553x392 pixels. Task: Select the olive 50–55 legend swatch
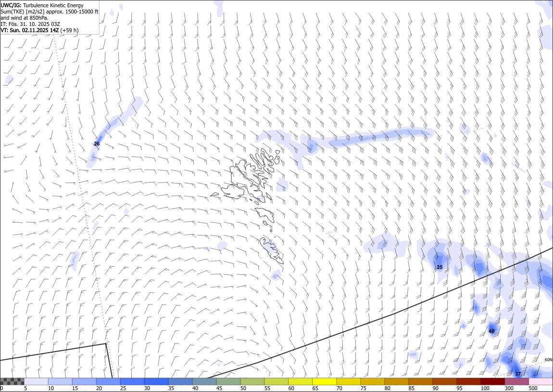252,381
